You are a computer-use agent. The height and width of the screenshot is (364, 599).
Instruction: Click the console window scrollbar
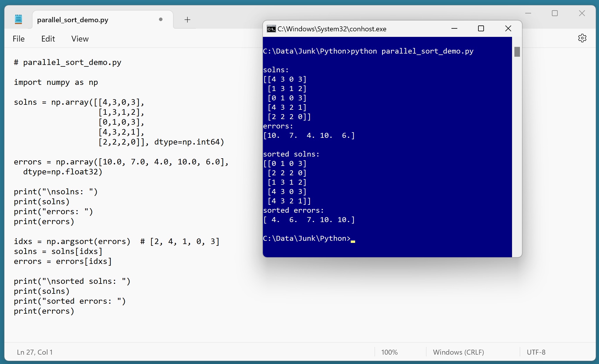click(517, 51)
